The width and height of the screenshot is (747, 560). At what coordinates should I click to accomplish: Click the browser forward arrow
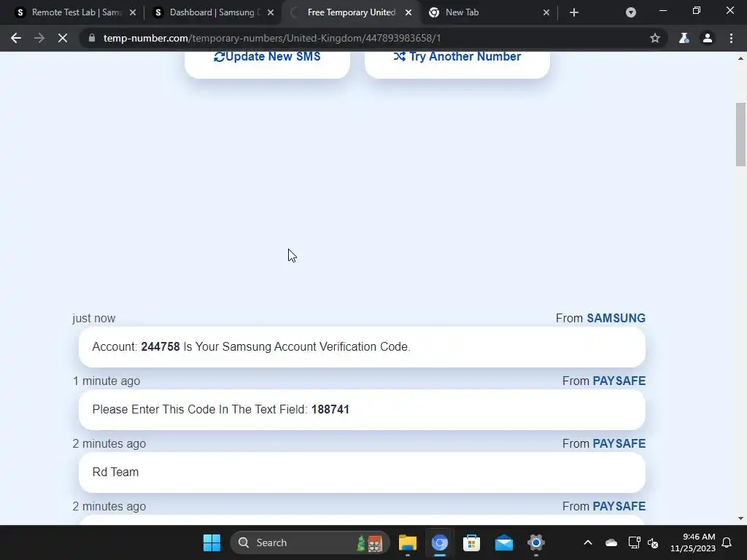click(39, 38)
